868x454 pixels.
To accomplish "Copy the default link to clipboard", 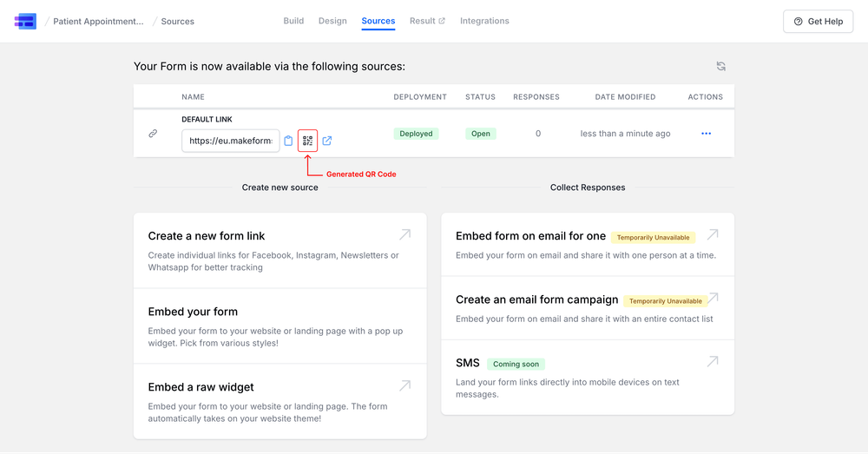I will (x=289, y=141).
